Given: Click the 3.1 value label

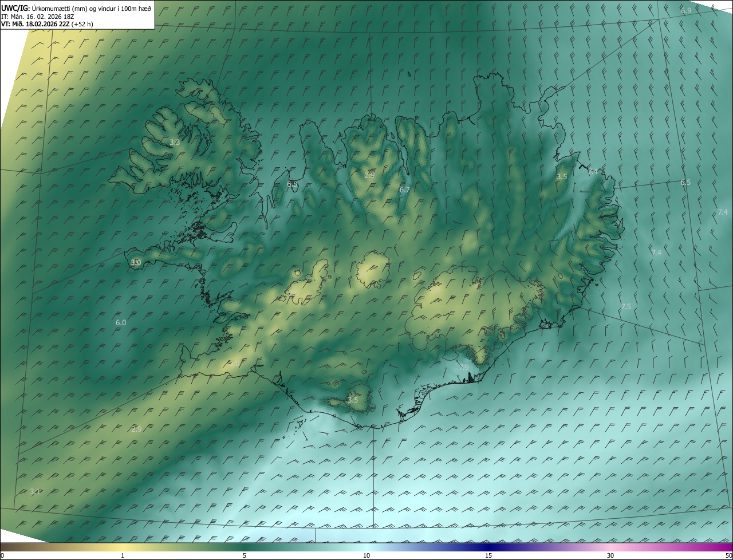Looking at the screenshot, I should coord(35,491).
